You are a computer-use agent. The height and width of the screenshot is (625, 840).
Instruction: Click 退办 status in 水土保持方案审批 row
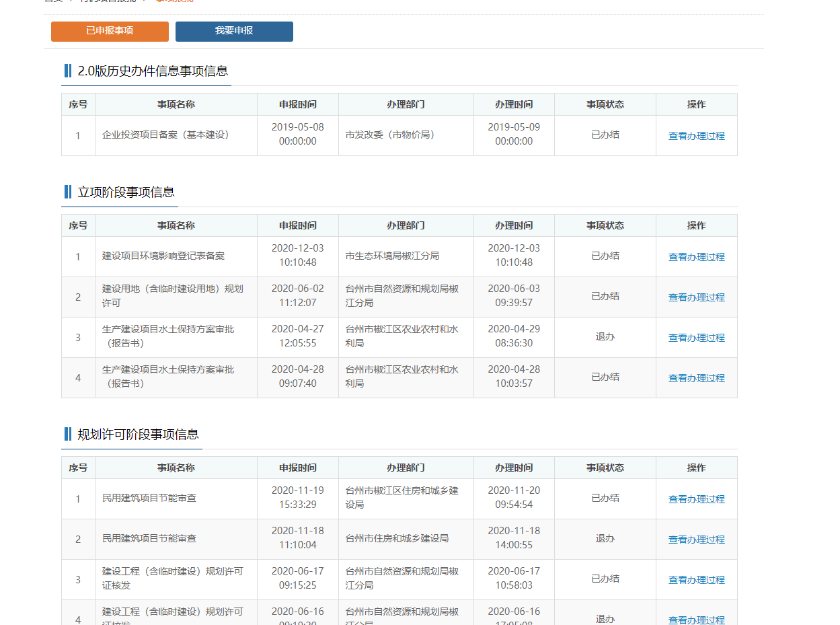click(605, 336)
